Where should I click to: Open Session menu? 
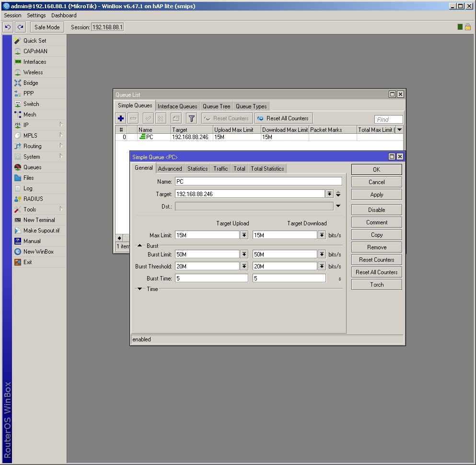point(13,15)
